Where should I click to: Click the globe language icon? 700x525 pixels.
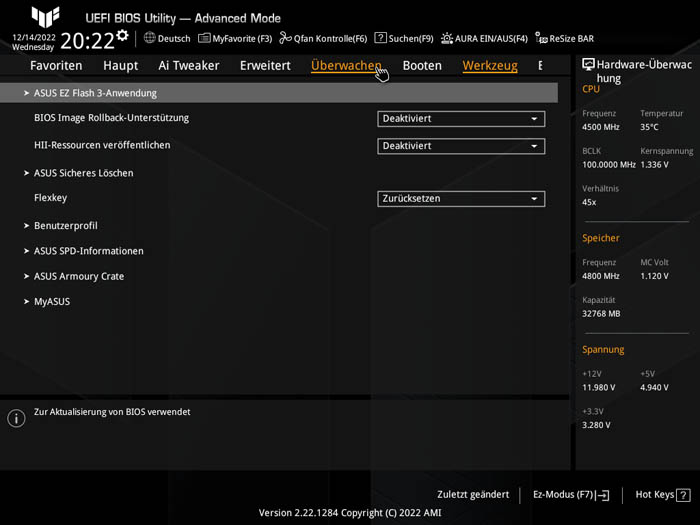pos(150,38)
